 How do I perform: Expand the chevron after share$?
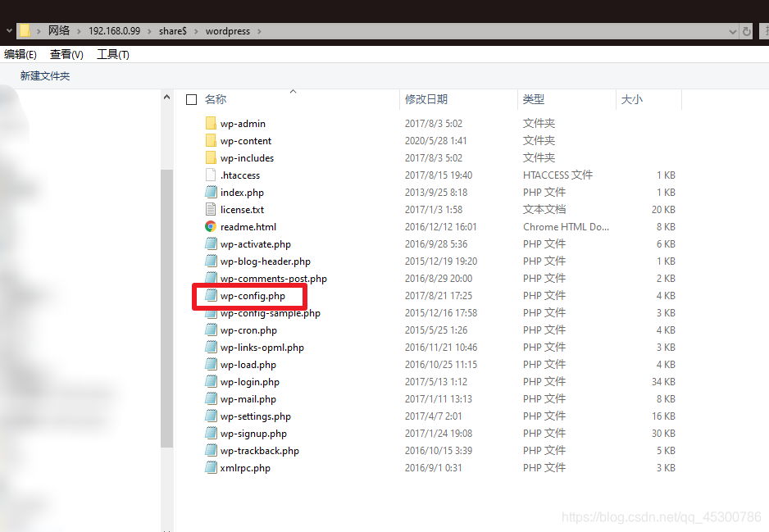pyautogui.click(x=196, y=31)
